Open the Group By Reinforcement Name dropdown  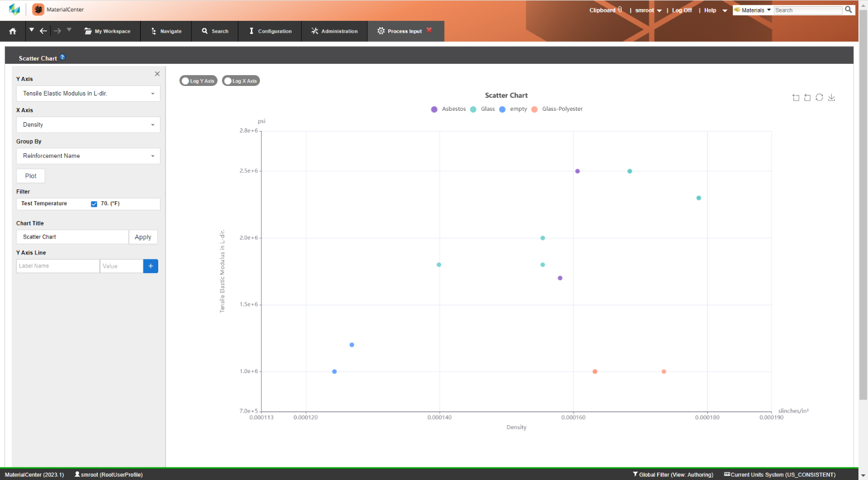click(88, 155)
